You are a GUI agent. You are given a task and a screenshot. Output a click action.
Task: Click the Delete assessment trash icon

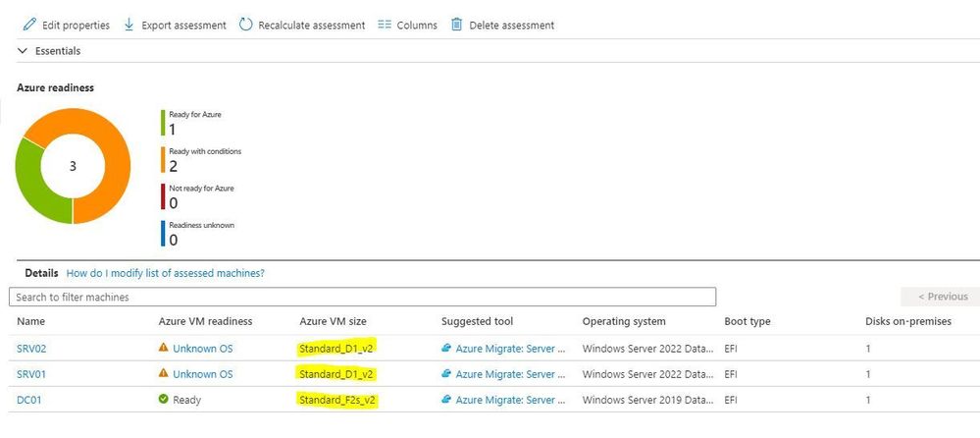(457, 25)
